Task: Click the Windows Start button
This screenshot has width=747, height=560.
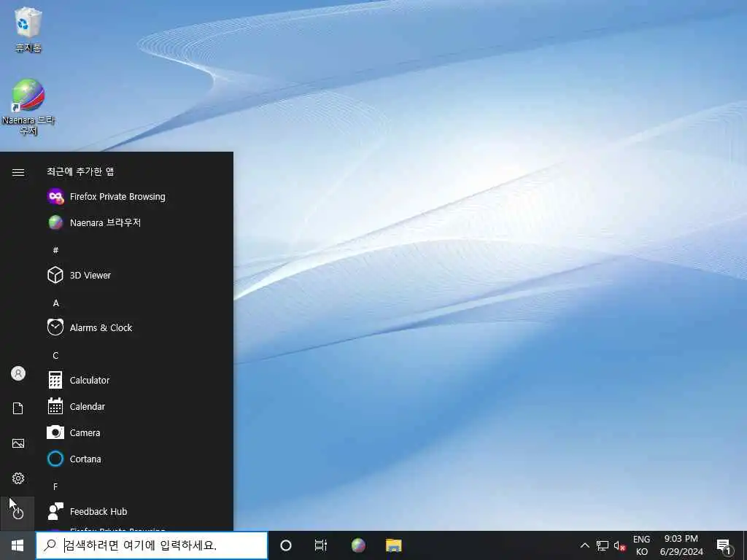Action: (x=18, y=545)
